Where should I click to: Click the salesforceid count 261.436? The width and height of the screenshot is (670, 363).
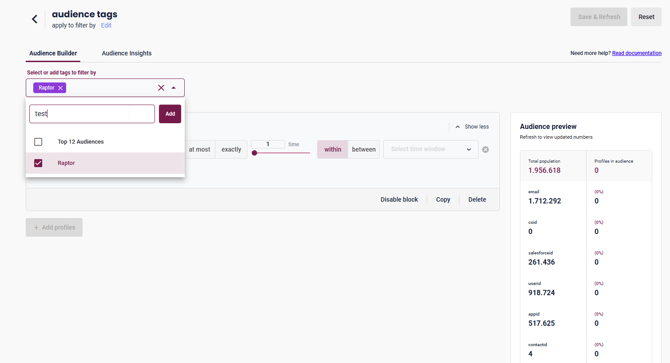coord(541,262)
